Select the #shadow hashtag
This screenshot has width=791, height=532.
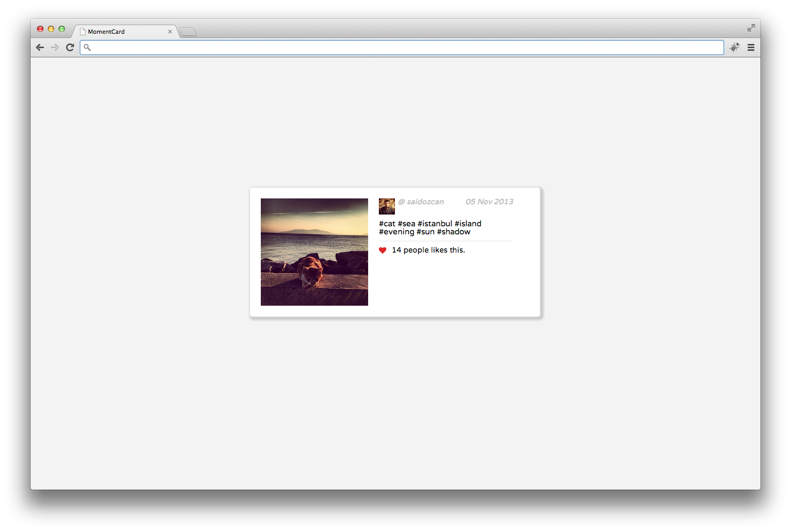(x=453, y=232)
